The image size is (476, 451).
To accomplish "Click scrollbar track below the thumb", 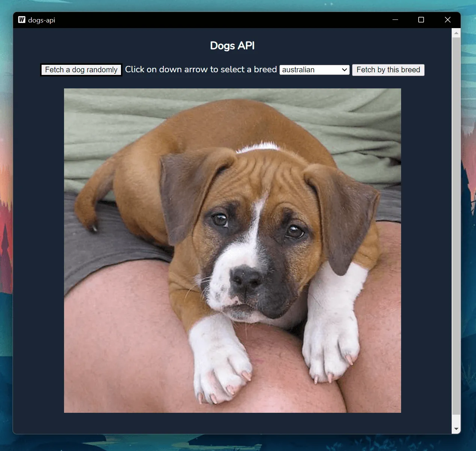I will click(456, 420).
